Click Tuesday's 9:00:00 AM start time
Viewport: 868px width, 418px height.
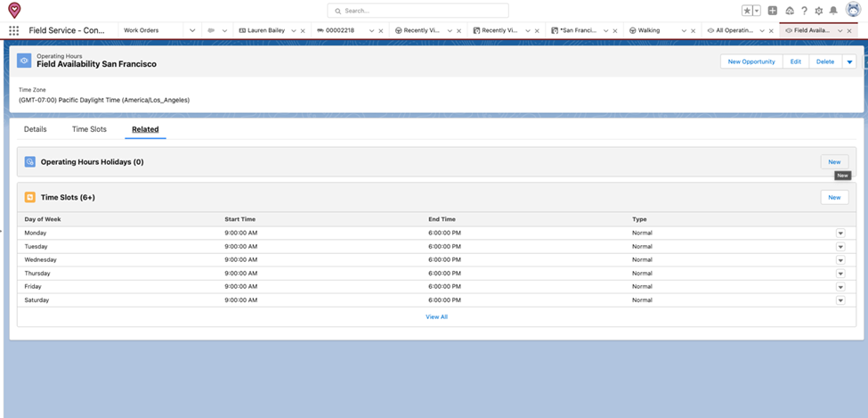(240, 246)
